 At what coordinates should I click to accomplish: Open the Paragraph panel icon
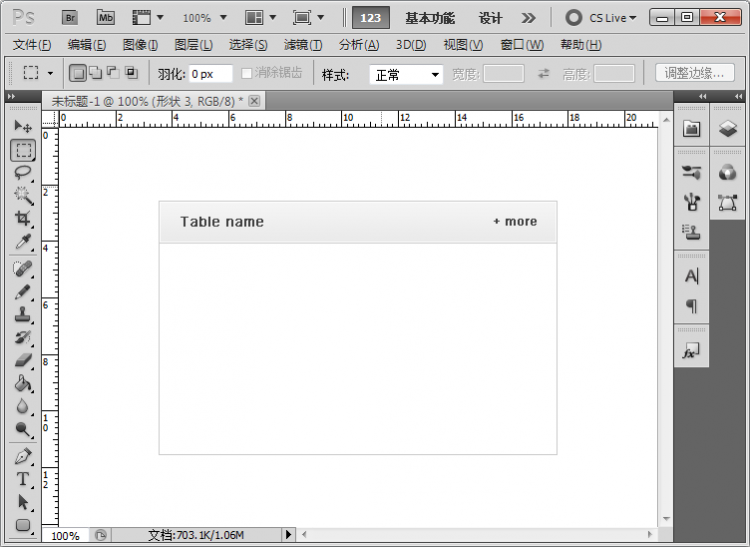pos(692,306)
